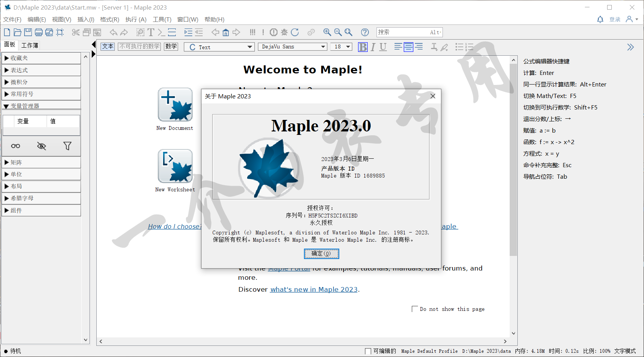Click the New Document thumbnail

(x=175, y=105)
